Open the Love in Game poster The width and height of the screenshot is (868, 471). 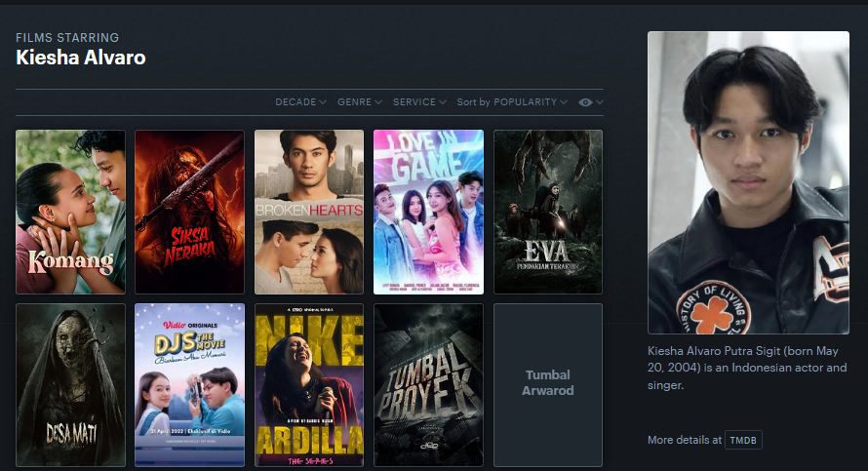point(428,212)
